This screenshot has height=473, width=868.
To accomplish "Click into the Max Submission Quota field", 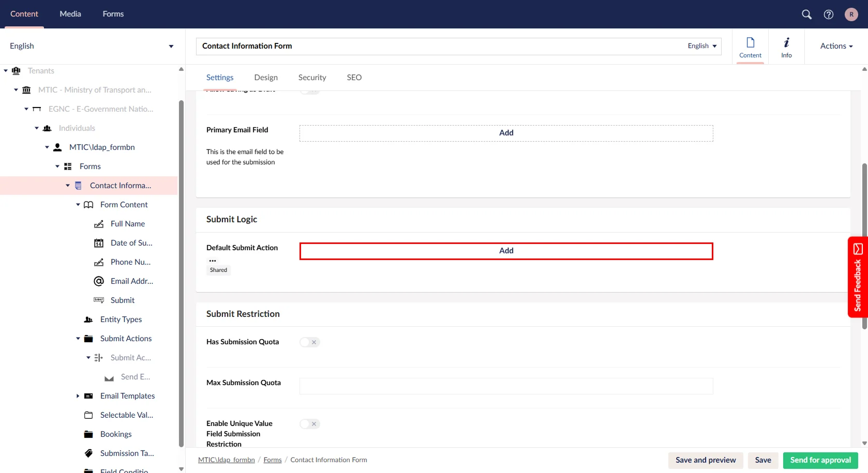I will click(x=506, y=386).
